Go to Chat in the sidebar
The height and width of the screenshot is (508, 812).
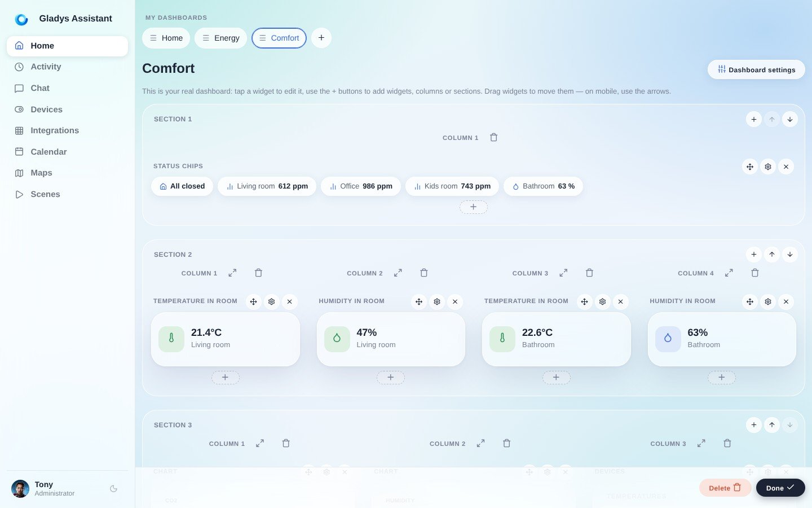click(x=67, y=88)
